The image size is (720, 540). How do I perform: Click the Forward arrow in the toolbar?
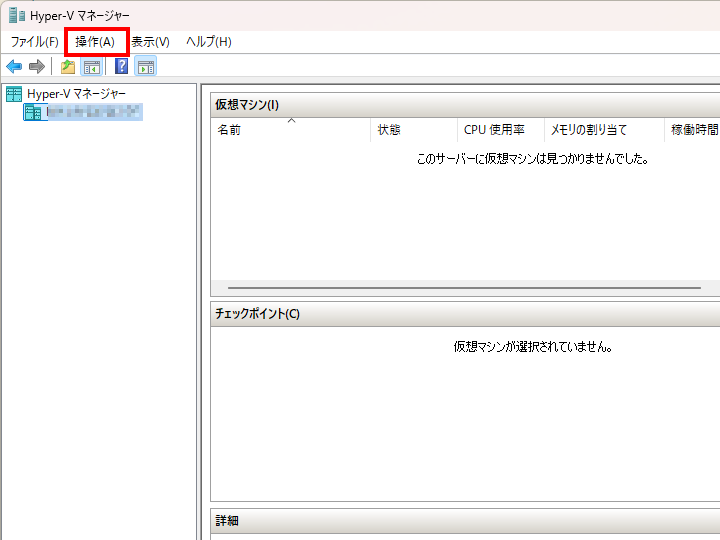point(37,67)
